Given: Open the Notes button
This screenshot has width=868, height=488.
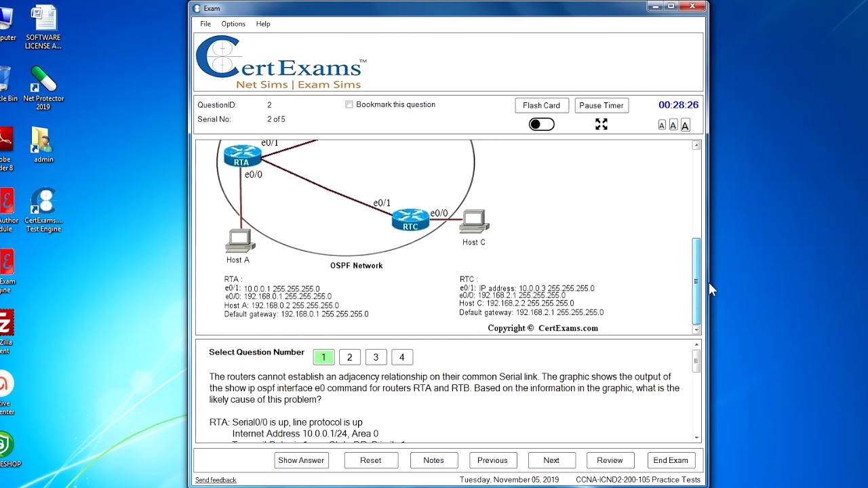Looking at the screenshot, I should (433, 460).
